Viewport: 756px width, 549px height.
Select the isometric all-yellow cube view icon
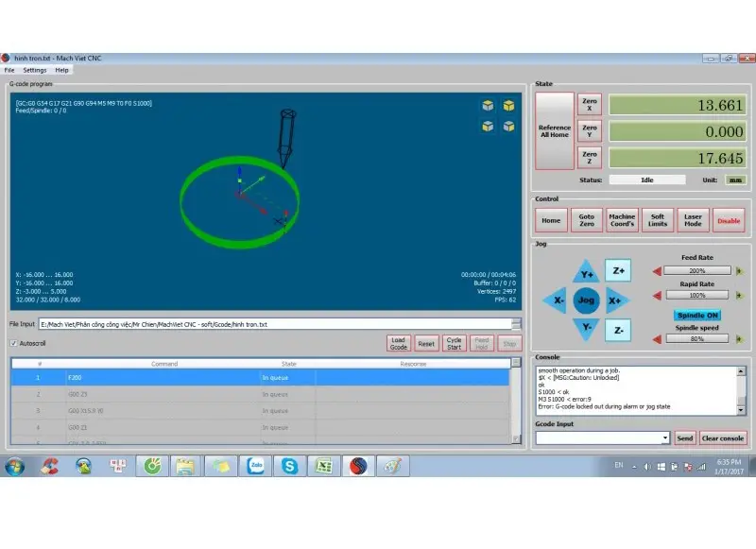click(x=508, y=105)
